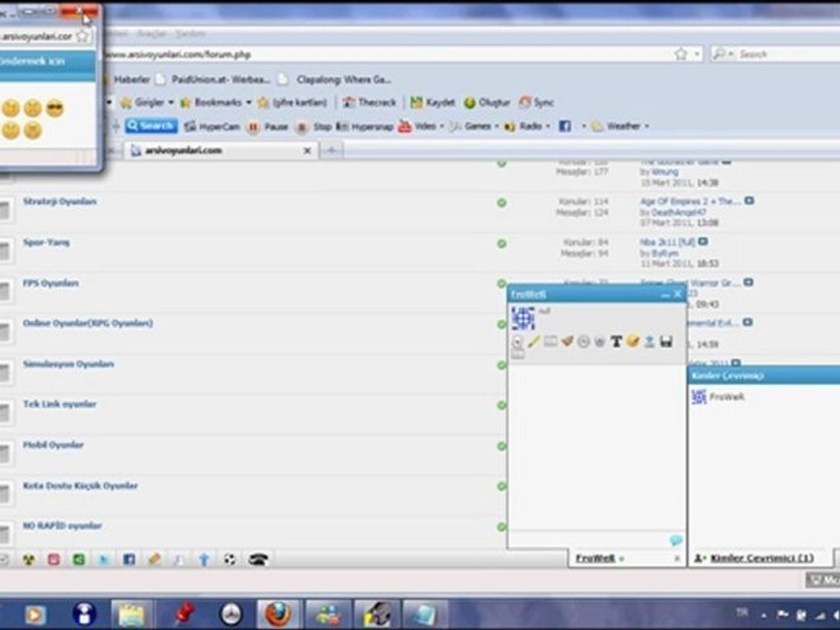This screenshot has width=840, height=630.
Task: Click Thecrack toolbar bookmark
Action: [369, 102]
